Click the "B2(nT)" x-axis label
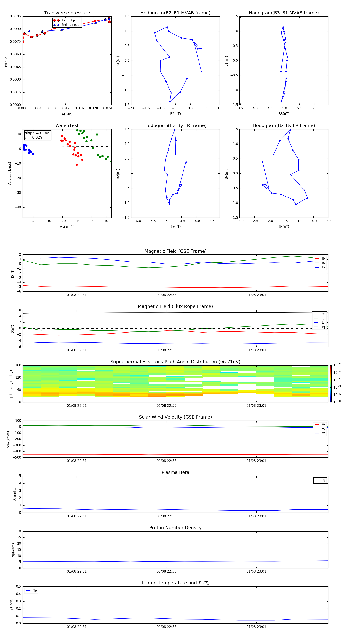Screen dimensions: 351x644 point(175,114)
